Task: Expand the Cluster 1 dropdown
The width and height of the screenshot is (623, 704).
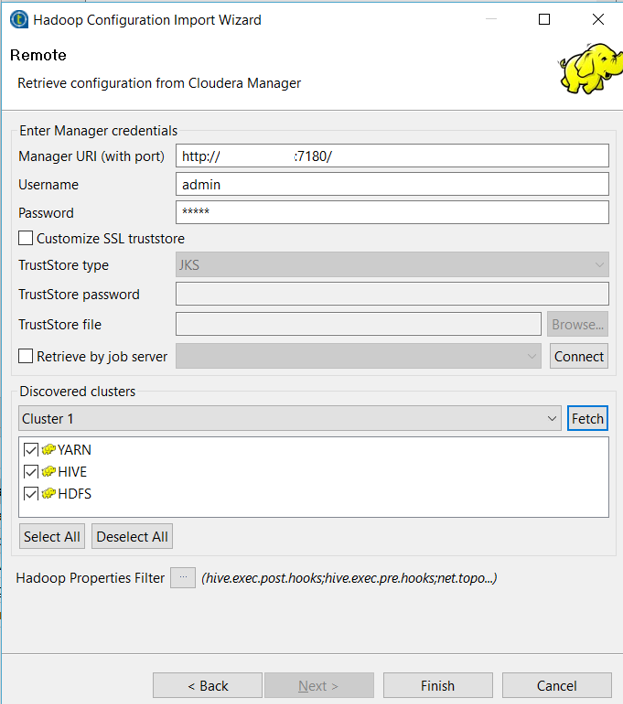Action: (290, 418)
